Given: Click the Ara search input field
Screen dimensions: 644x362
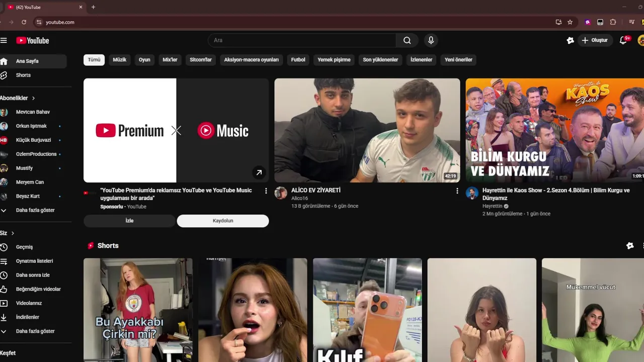Looking at the screenshot, I should 302,40.
